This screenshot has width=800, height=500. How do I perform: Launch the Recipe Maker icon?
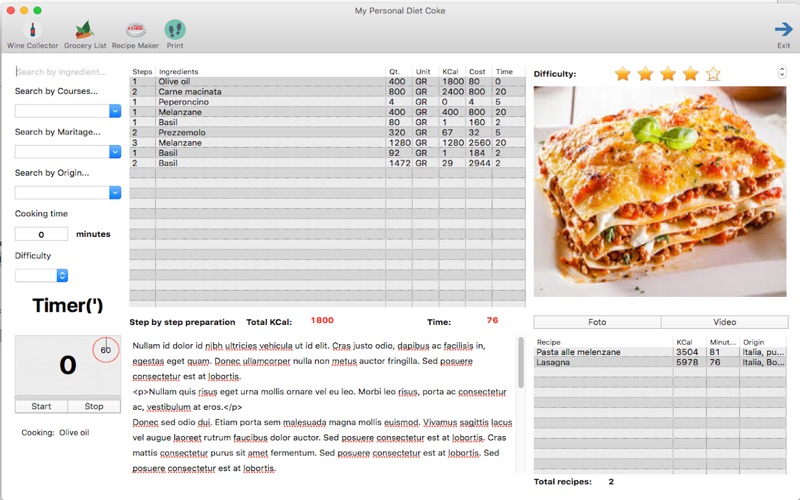pos(135,30)
